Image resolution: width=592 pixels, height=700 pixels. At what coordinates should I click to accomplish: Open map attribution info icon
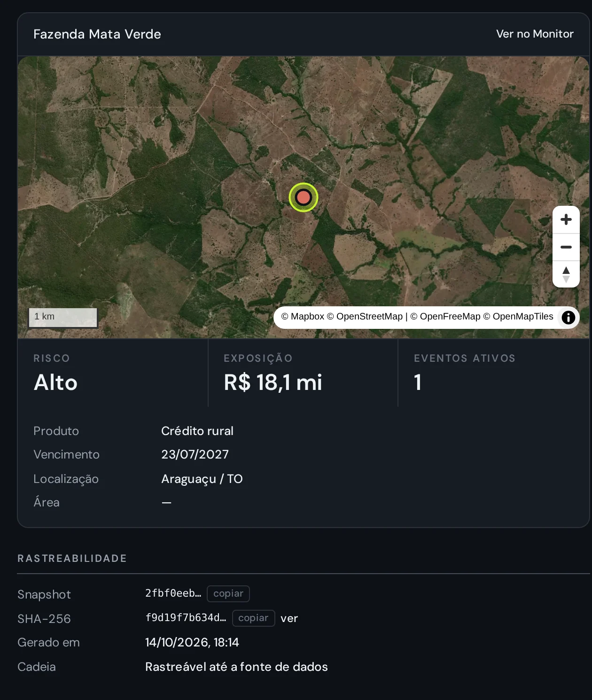tap(569, 318)
